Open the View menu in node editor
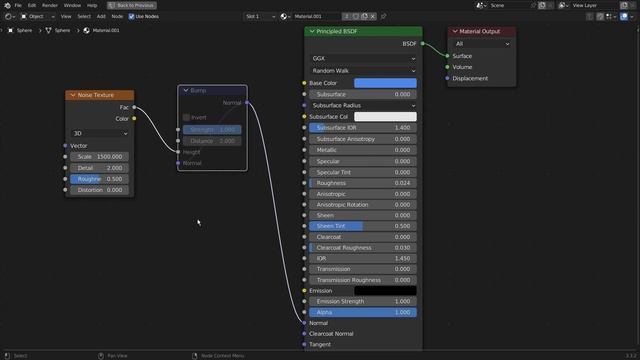This screenshot has width=640, height=360. point(66,16)
